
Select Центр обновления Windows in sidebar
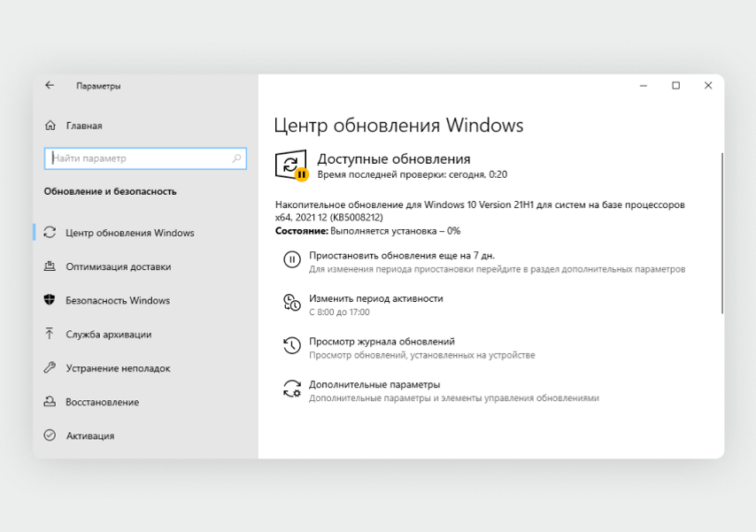tap(130, 233)
